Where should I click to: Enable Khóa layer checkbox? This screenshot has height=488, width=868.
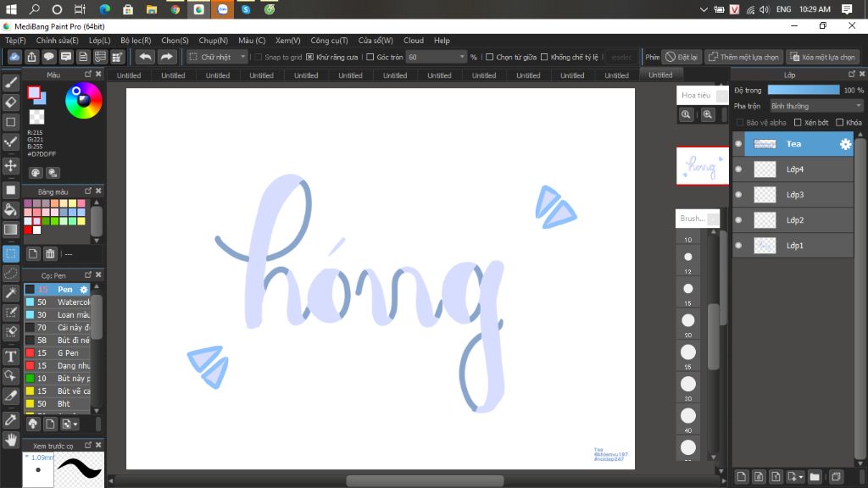click(840, 122)
